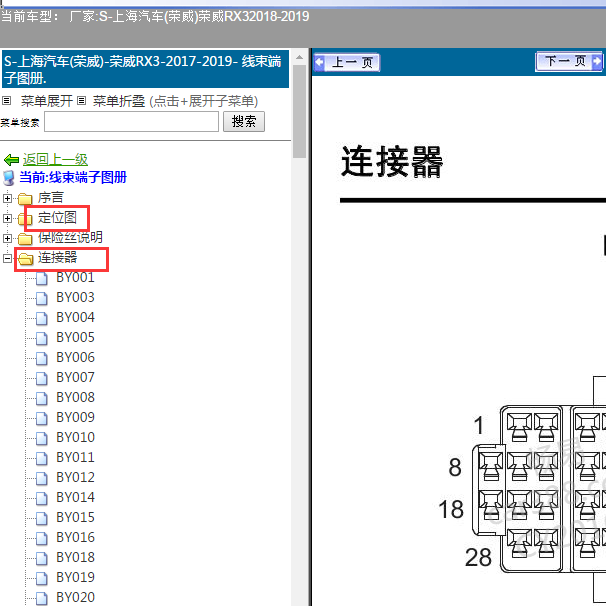Click the left panel scrollbar up arrow
Screen dimensions: 606x606
click(x=299, y=57)
